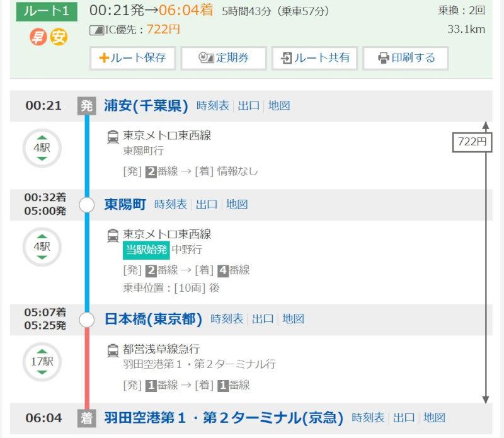504x438 pixels.
Task: Open 地図 for 日本橋(東京都)
Action: point(293,319)
